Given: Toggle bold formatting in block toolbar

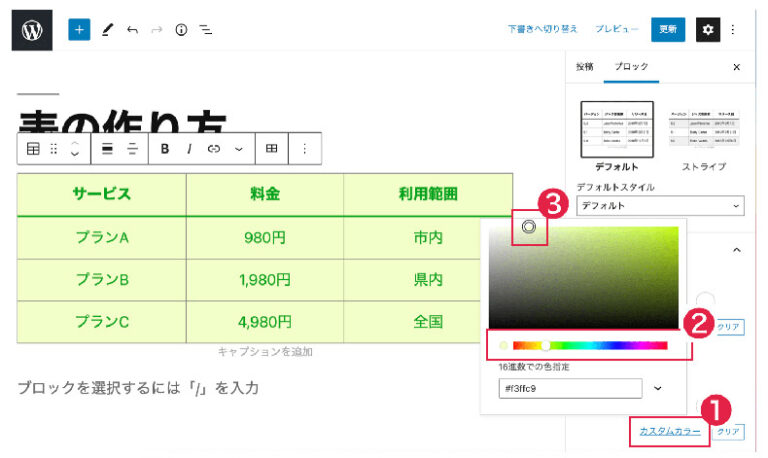Looking at the screenshot, I should point(165,148).
